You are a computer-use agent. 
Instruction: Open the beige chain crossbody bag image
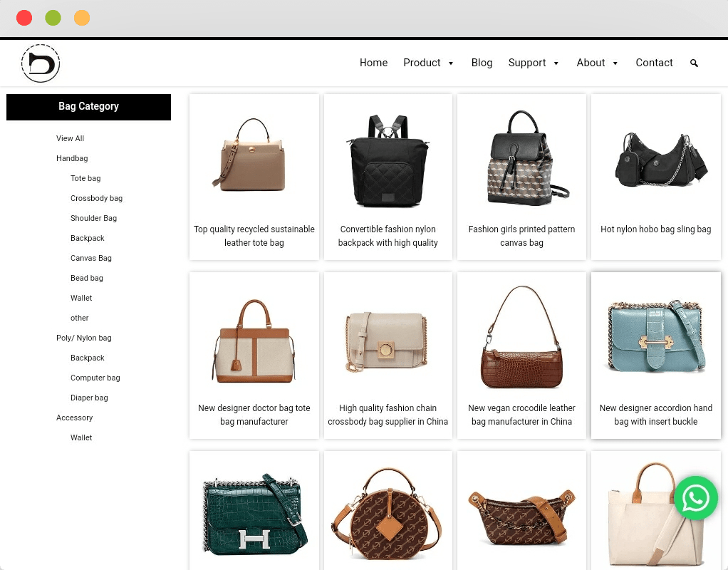(387, 341)
